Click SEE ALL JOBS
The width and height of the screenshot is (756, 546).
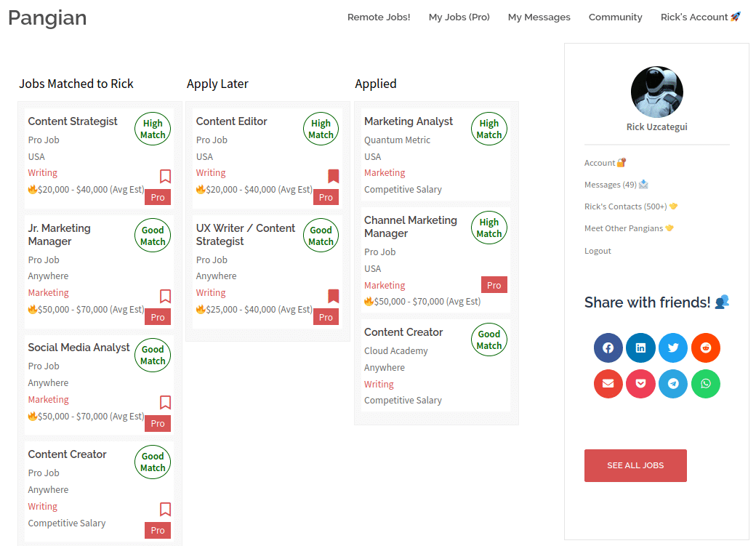coord(635,465)
